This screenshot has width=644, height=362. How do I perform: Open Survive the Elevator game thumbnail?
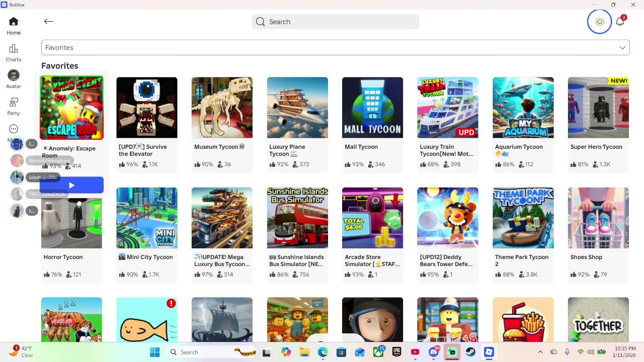click(147, 108)
